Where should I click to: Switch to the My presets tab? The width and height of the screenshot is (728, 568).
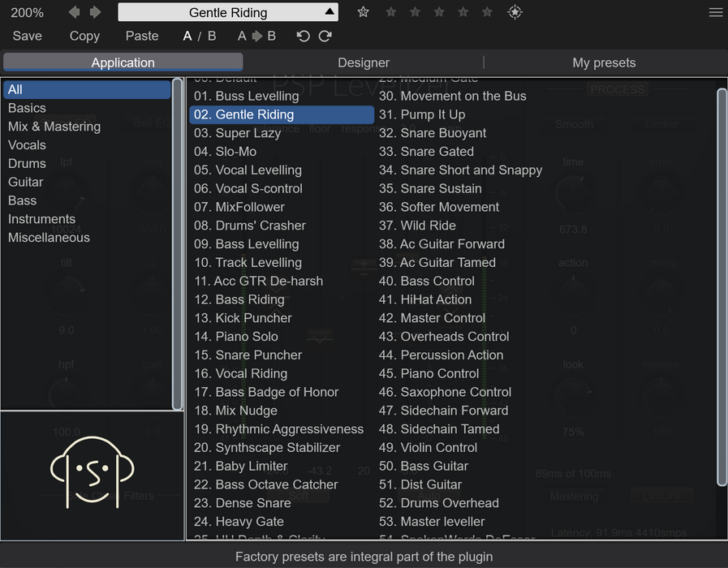pos(604,62)
